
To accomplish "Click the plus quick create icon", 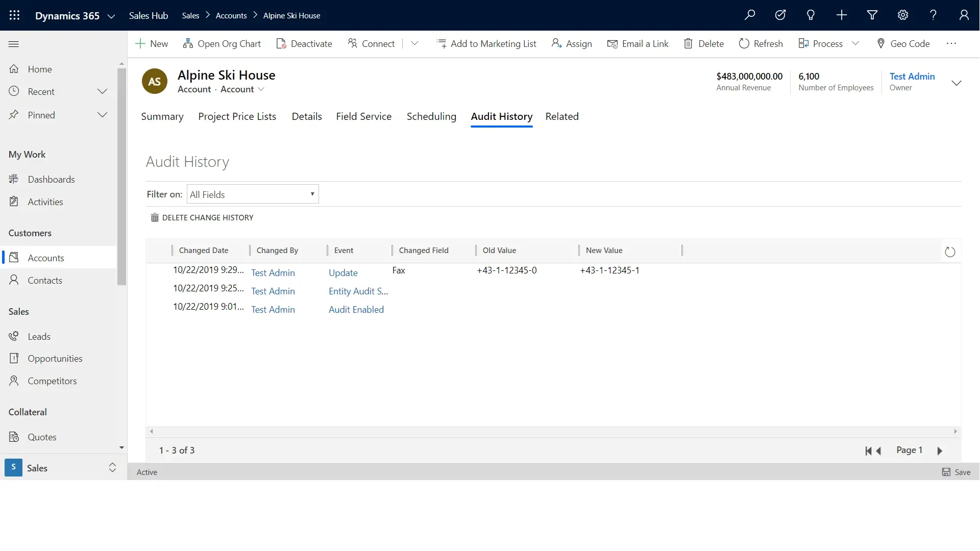I will tap(842, 15).
